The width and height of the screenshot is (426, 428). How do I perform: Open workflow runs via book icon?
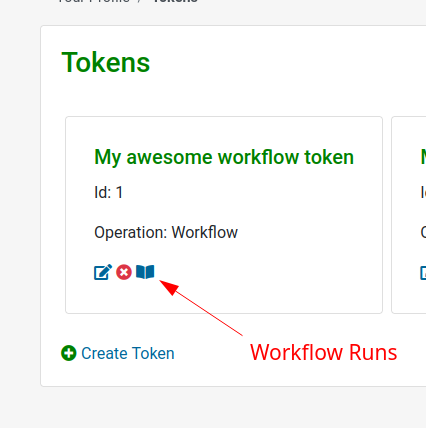(145, 272)
